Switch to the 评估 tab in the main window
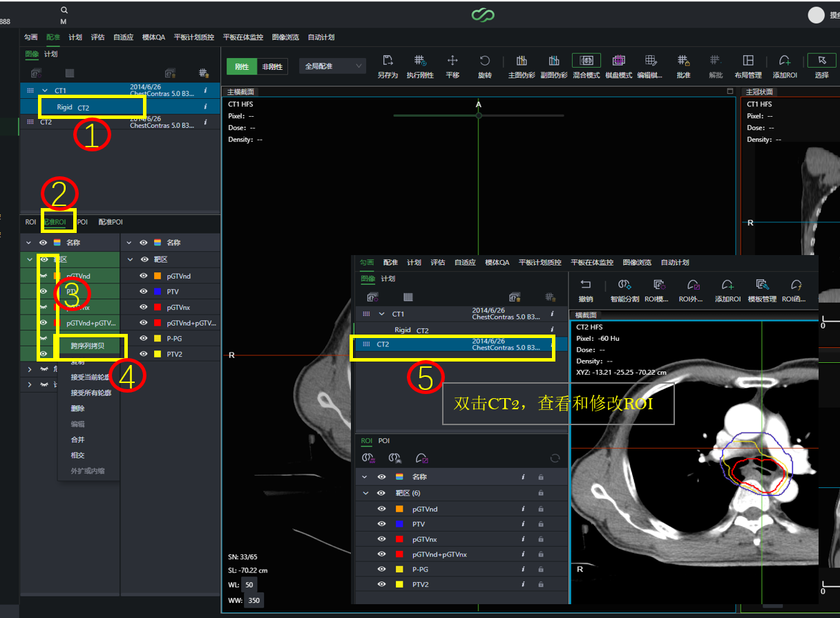This screenshot has height=618, width=840. [x=97, y=37]
